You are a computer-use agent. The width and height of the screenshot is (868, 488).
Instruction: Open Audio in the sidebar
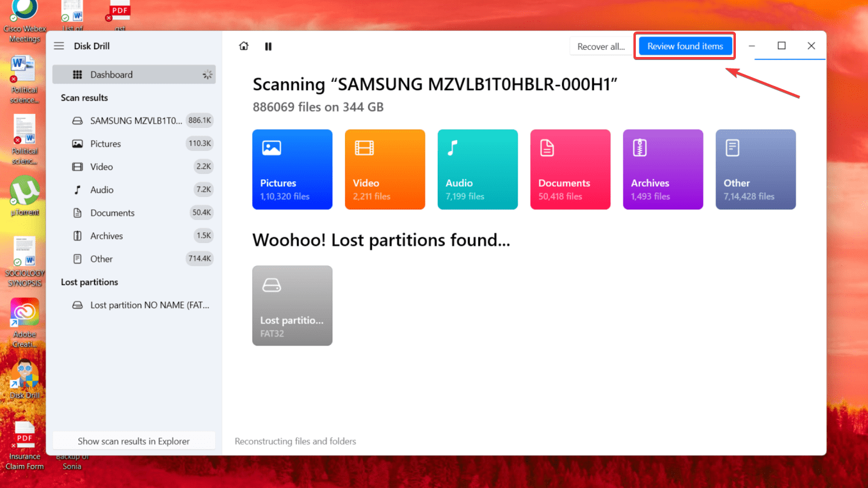pos(134,190)
